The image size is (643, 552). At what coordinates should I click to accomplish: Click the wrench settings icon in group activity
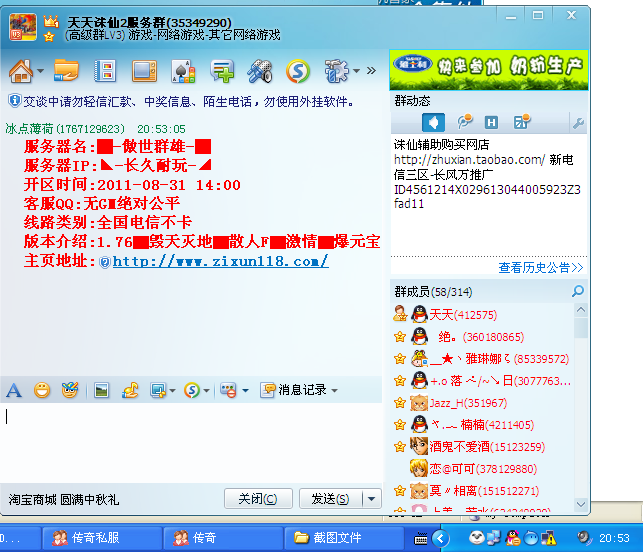(x=578, y=123)
